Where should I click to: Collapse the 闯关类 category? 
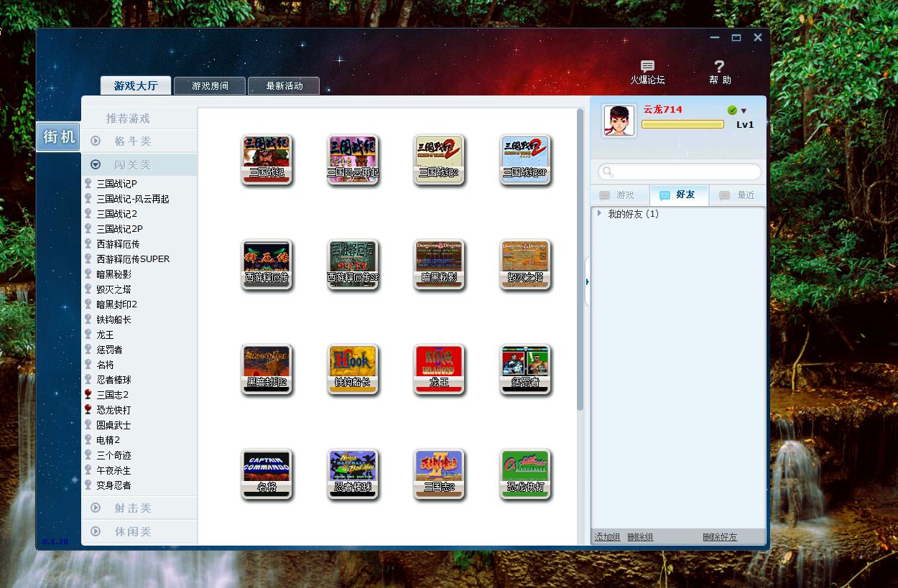139,164
